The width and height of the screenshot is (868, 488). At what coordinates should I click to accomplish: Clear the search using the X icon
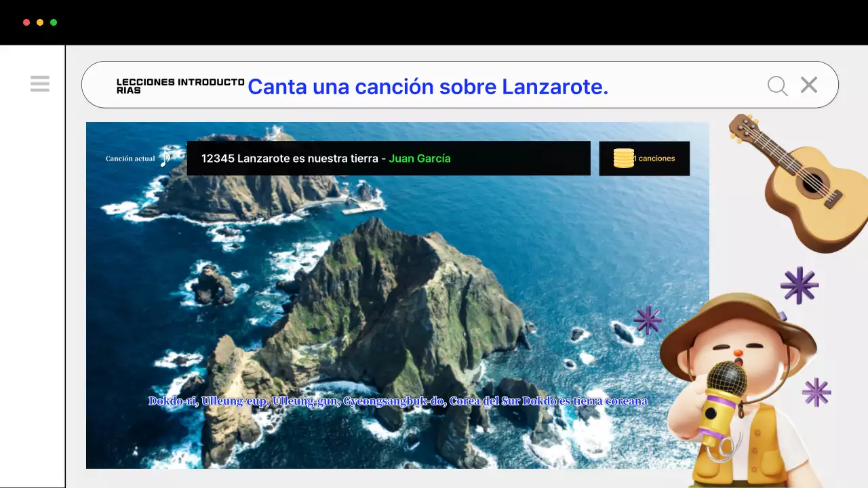808,85
